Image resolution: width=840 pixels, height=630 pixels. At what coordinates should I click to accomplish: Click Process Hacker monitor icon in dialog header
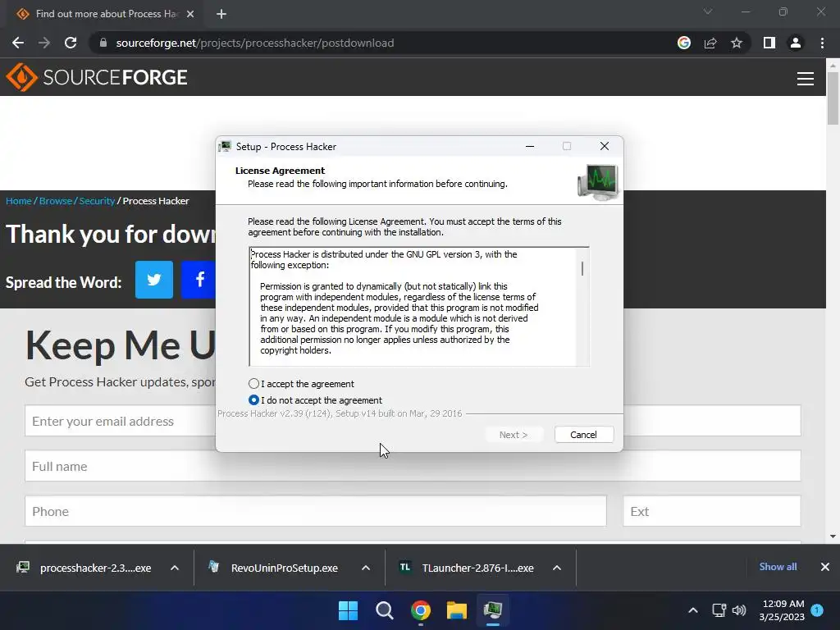click(x=598, y=182)
